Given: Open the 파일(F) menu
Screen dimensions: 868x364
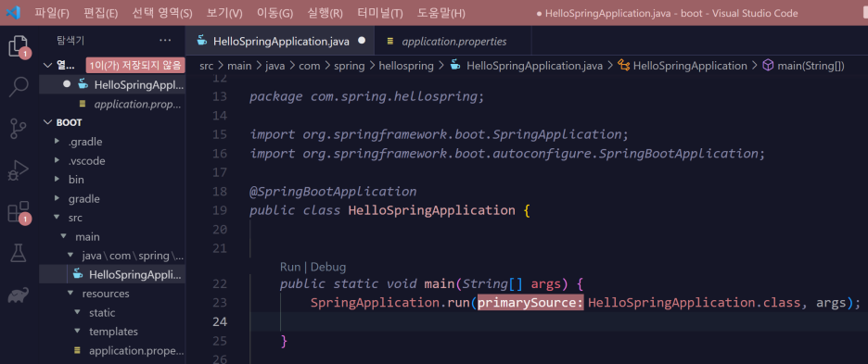Looking at the screenshot, I should pyautogui.click(x=52, y=13).
